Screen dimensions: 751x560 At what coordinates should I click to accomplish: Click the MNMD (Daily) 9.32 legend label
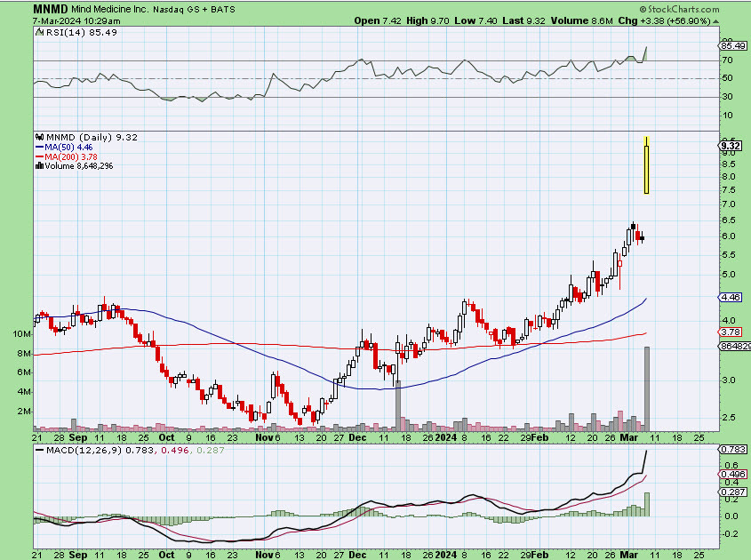(92, 138)
